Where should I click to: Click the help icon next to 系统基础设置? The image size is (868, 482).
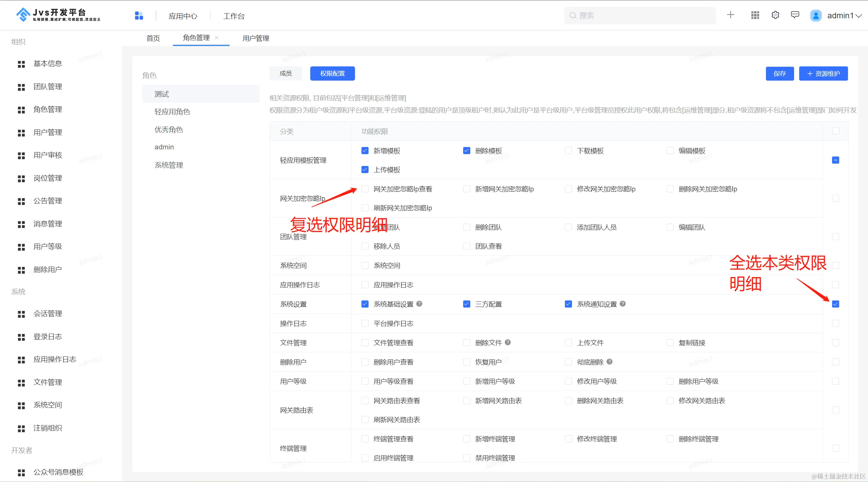click(419, 304)
